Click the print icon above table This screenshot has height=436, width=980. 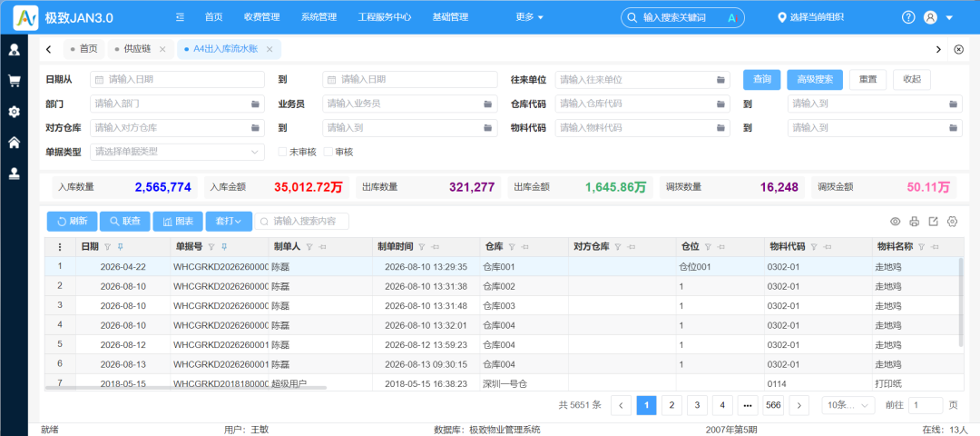click(915, 222)
